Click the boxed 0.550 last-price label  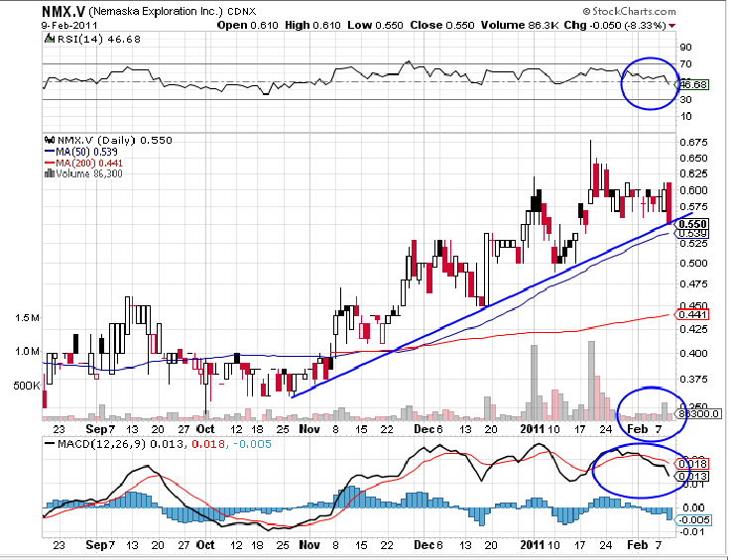[693, 224]
